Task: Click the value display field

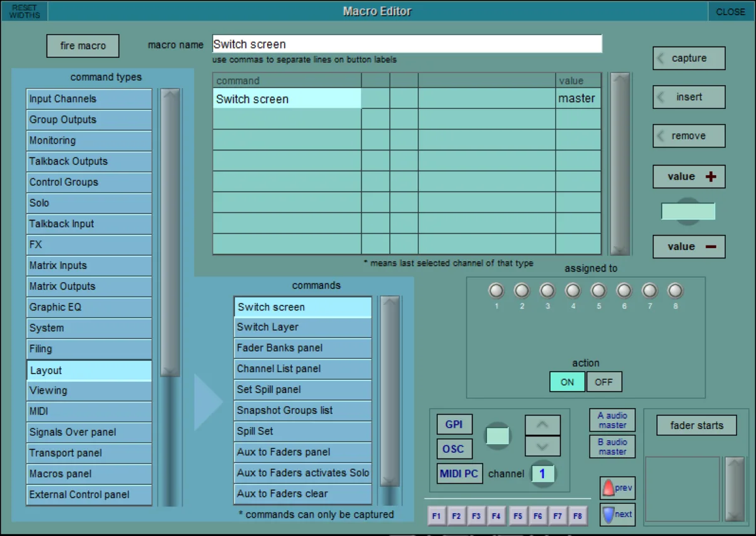Action: click(x=688, y=212)
